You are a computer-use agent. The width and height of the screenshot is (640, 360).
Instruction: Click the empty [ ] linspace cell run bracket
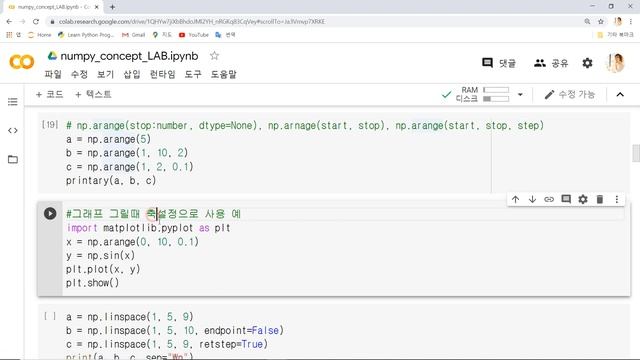pos(50,316)
